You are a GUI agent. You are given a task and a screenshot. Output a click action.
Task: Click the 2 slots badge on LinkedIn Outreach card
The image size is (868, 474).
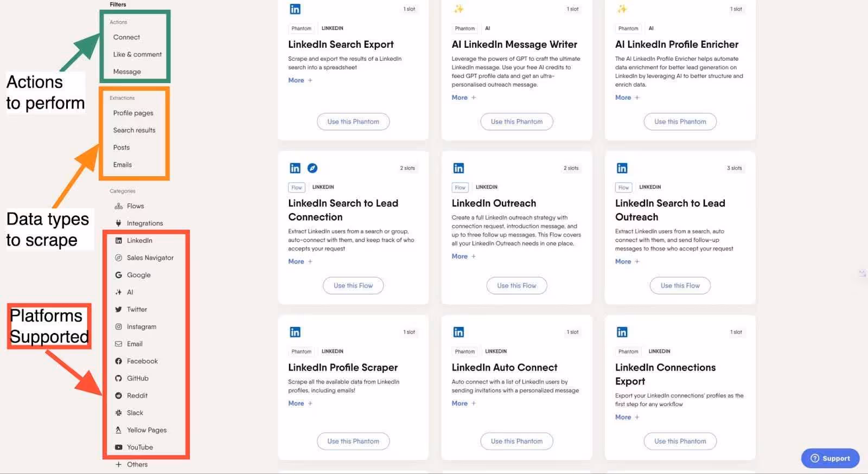pyautogui.click(x=571, y=168)
